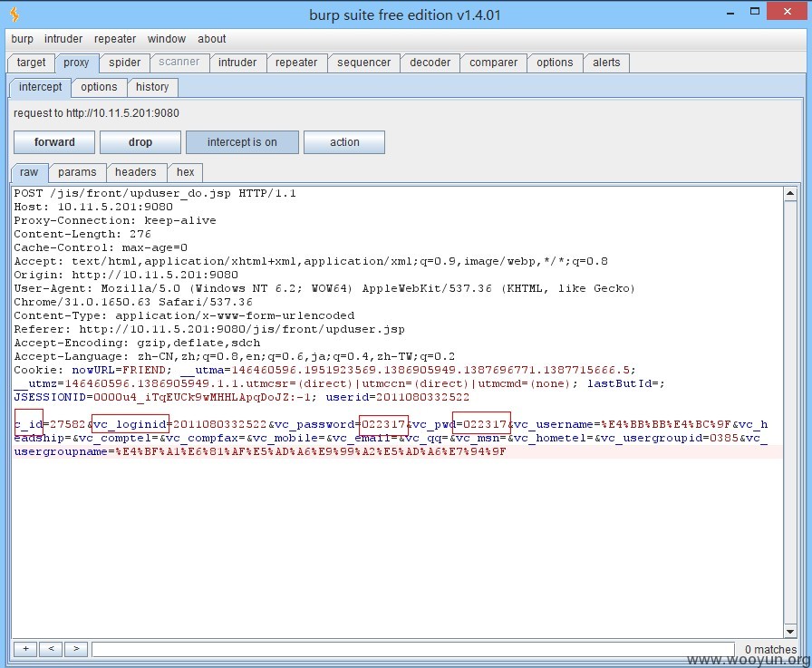Switch to the spider tab
Viewport: 812px width, 668px height.
[124, 63]
